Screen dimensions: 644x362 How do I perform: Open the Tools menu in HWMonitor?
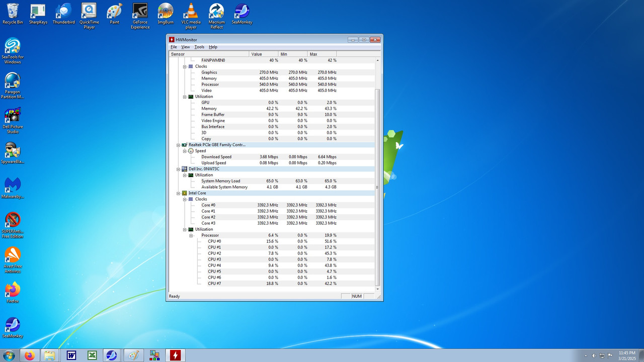click(x=199, y=47)
